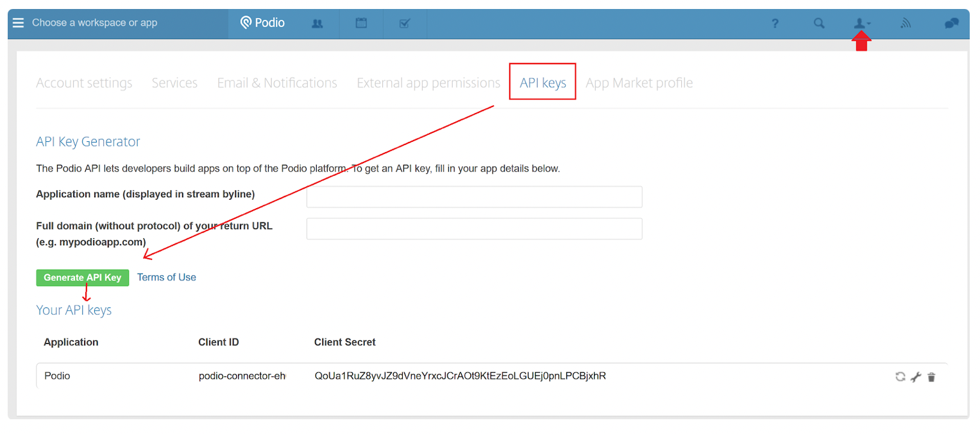Select the API keys tab
The image size is (980, 434).
pyautogui.click(x=543, y=83)
